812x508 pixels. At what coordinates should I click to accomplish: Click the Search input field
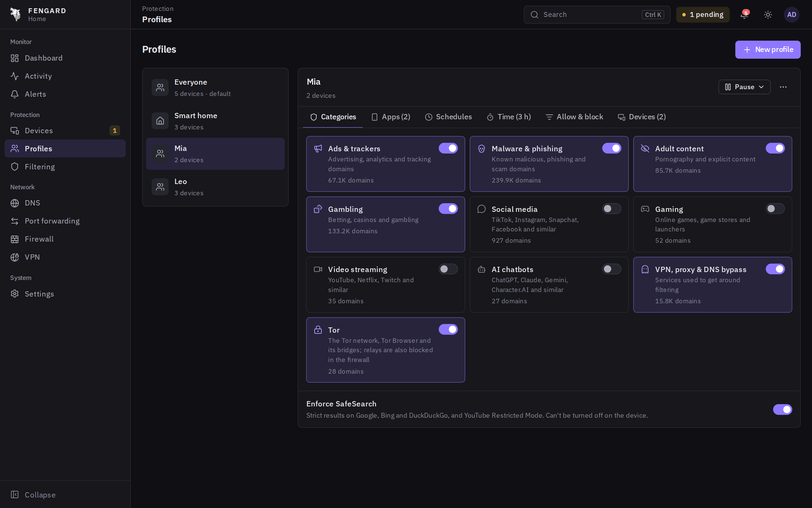(597, 15)
